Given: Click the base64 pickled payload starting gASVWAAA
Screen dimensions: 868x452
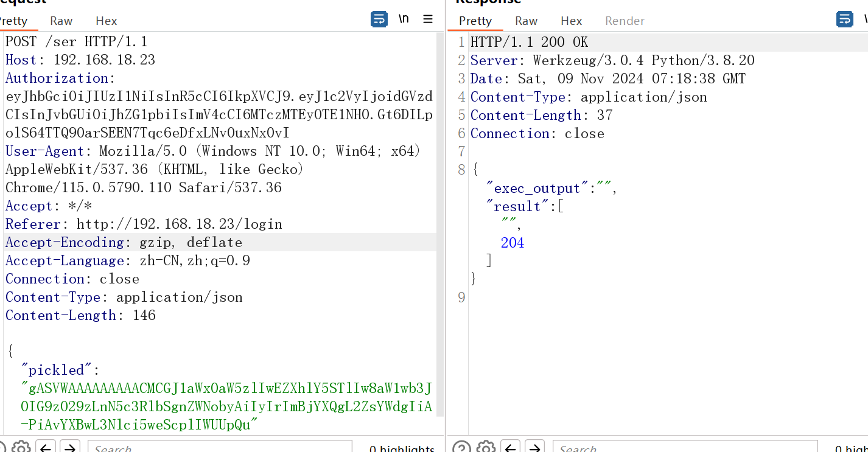Looking at the screenshot, I should point(226,406).
